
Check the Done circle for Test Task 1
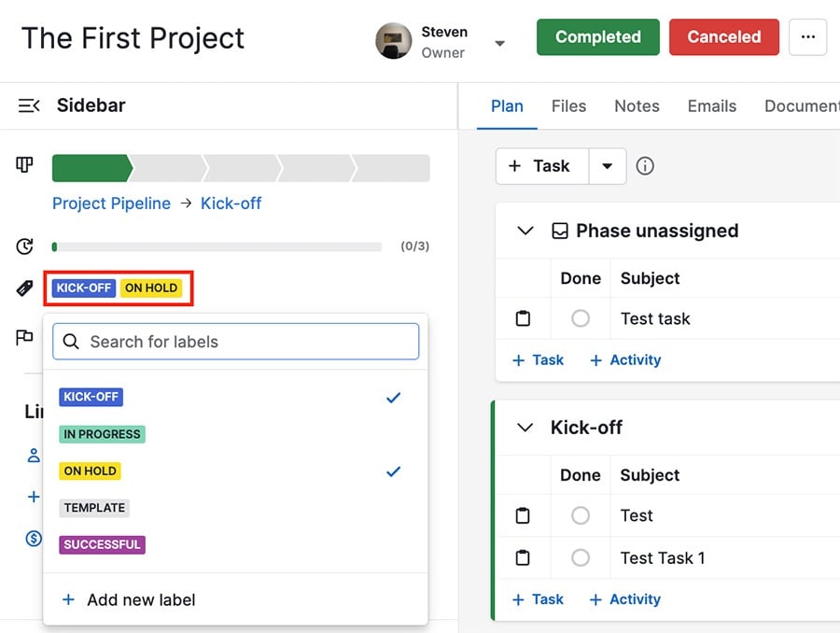tap(581, 557)
